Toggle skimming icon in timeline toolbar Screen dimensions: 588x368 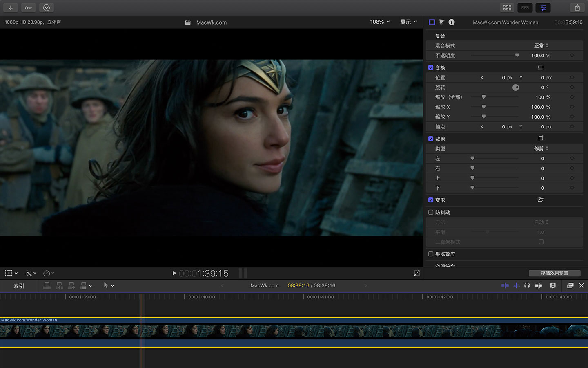pyautogui.click(x=505, y=285)
